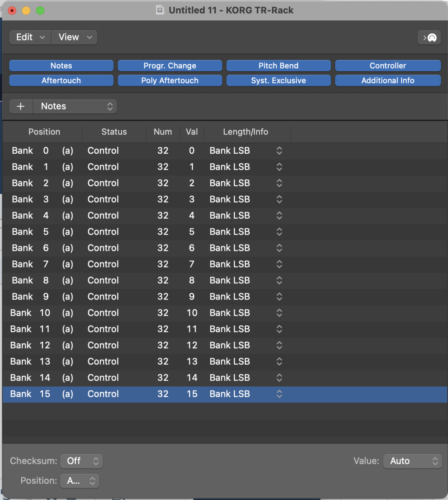This screenshot has width=448, height=500.
Task: Open Bank LSB stepper on Bank 12 row
Action: 279,346
